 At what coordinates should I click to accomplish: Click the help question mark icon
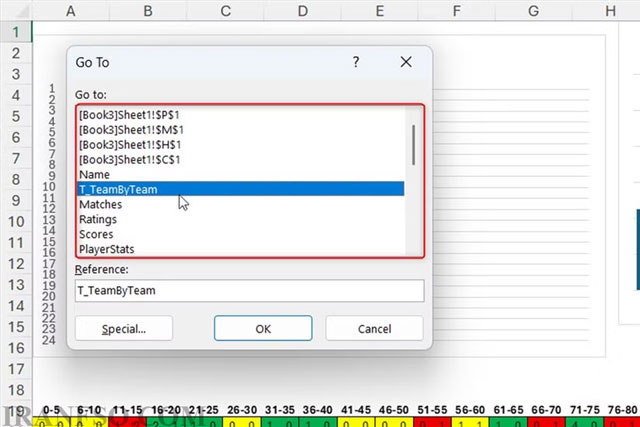356,62
